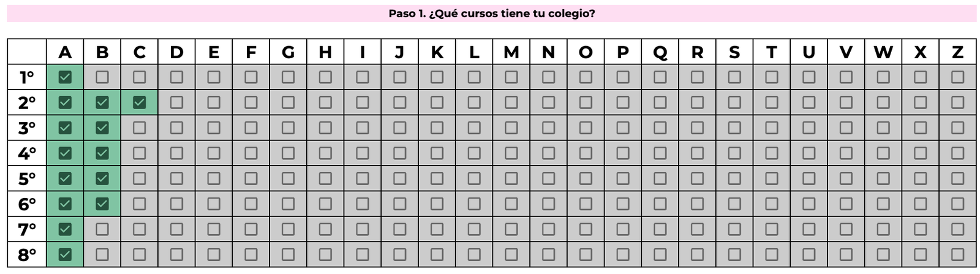Image resolution: width=980 pixels, height=274 pixels.
Task: Select the 8° row header
Action: [x=27, y=254]
